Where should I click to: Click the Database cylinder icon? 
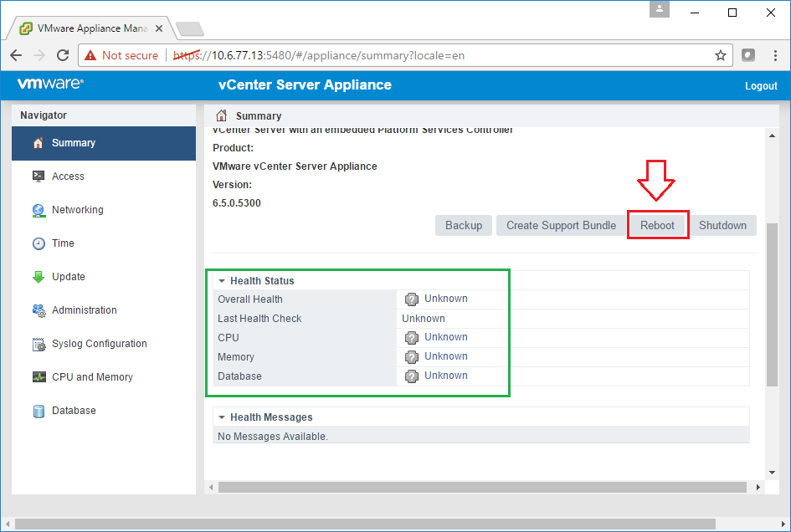[39, 412]
